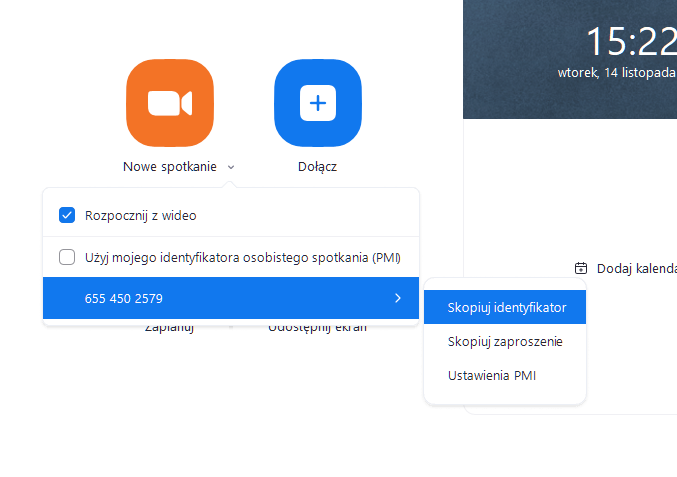The image size is (677, 477).
Task: Click the wtorek, 14 listopada date text
Action: pyautogui.click(x=617, y=73)
